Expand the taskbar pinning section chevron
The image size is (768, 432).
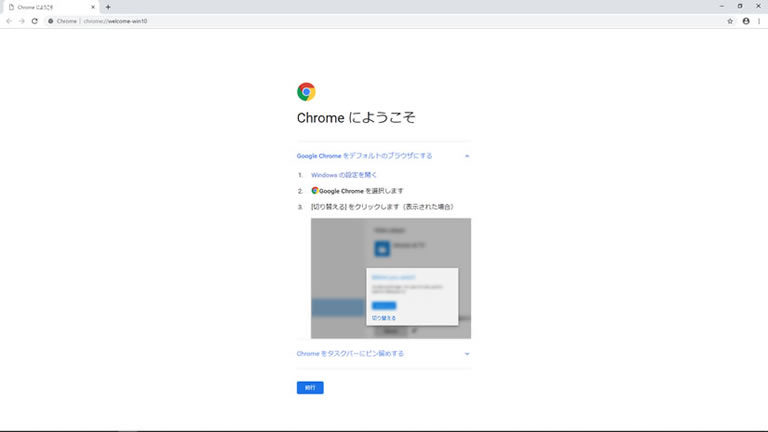click(x=467, y=354)
